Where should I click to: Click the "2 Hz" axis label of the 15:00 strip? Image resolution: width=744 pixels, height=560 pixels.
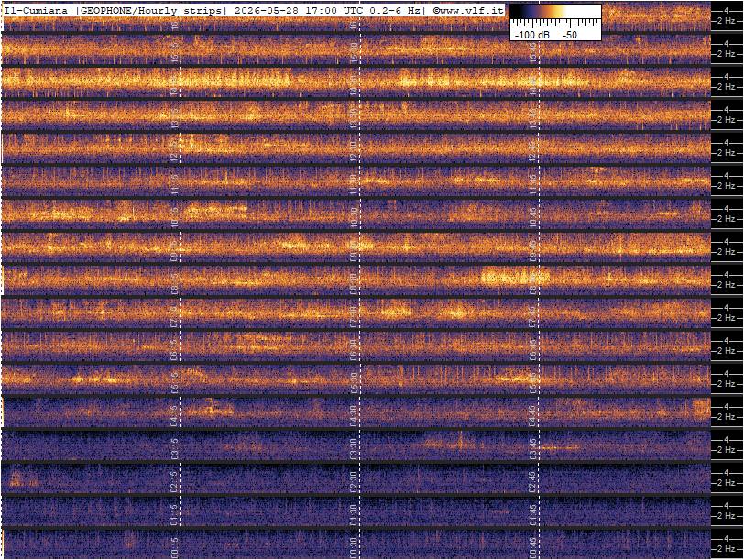[727, 54]
